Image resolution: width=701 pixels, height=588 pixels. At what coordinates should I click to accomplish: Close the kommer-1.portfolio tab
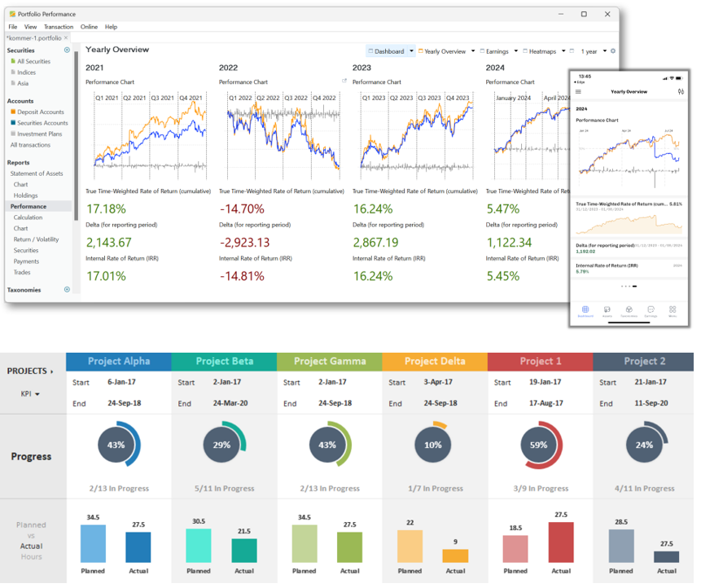(x=67, y=37)
